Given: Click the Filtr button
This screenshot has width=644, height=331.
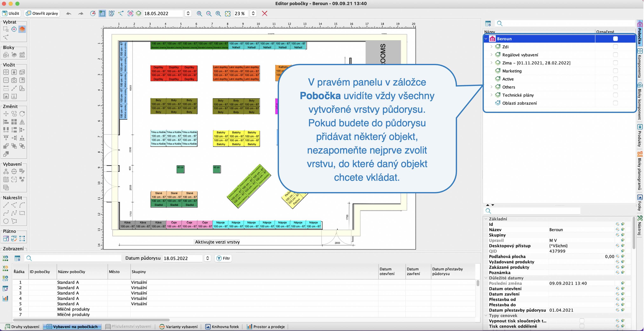Looking at the screenshot, I should pos(223,258).
